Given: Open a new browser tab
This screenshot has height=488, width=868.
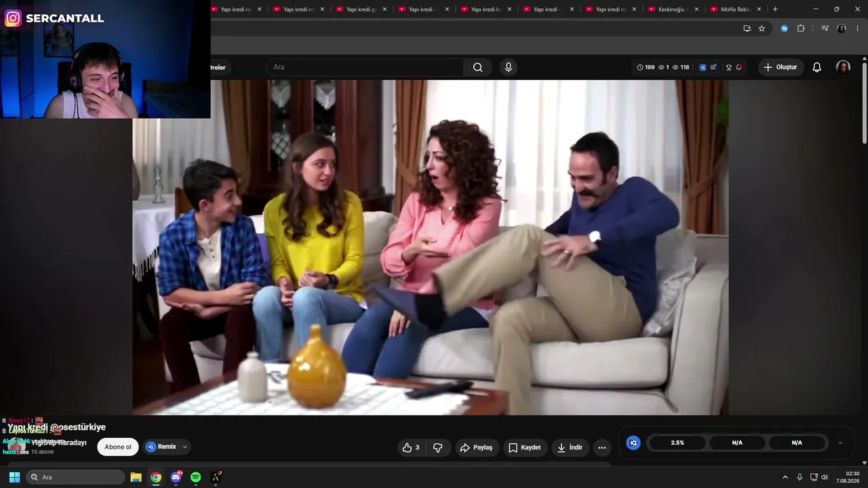Looking at the screenshot, I should click(x=775, y=9).
